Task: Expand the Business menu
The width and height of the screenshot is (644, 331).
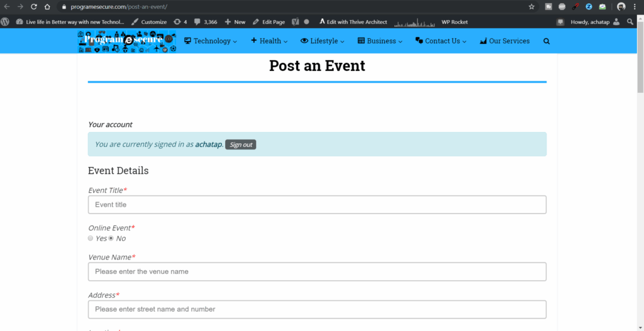Action: pos(380,41)
